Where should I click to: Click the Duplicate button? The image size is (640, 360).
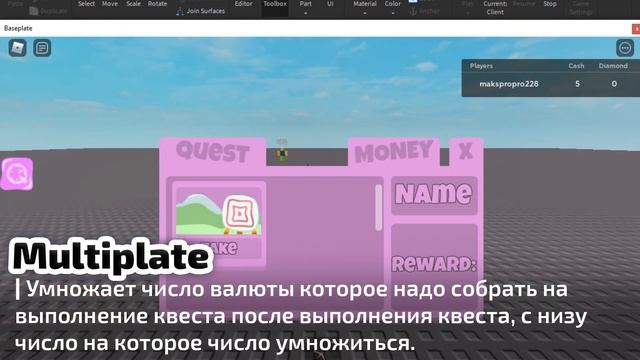49,11
